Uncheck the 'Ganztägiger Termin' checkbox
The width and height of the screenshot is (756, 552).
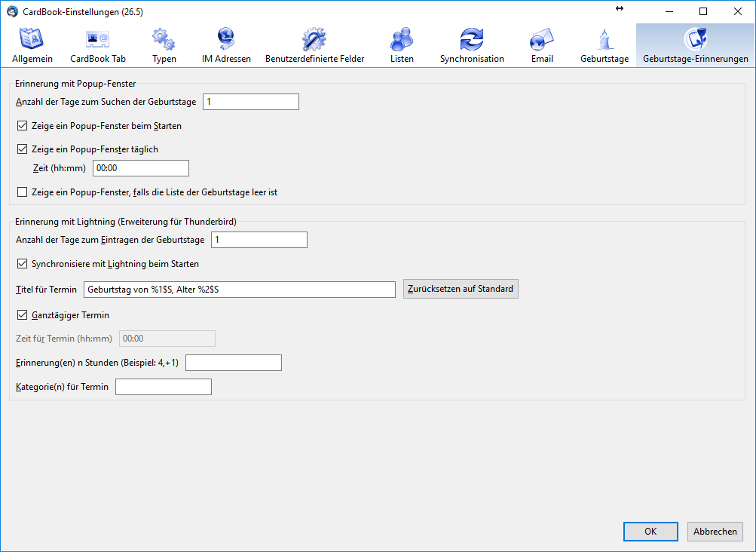pyautogui.click(x=22, y=315)
